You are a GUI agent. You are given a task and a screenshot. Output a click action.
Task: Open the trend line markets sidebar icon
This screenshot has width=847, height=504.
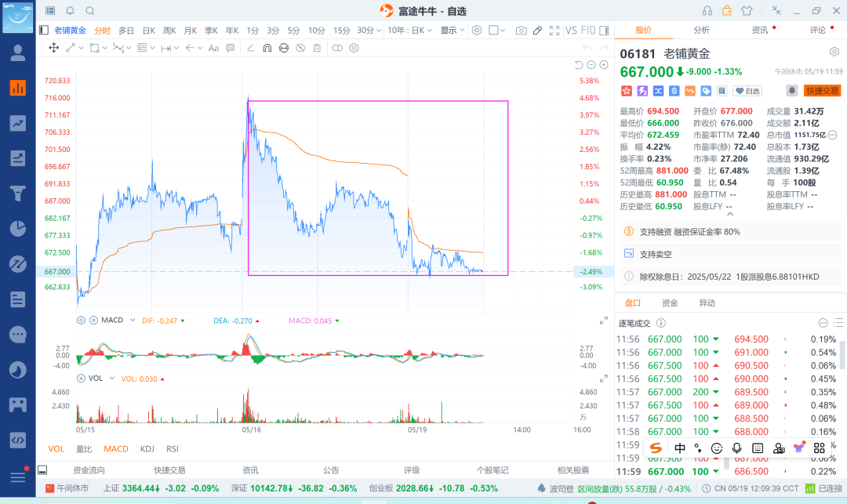18,123
